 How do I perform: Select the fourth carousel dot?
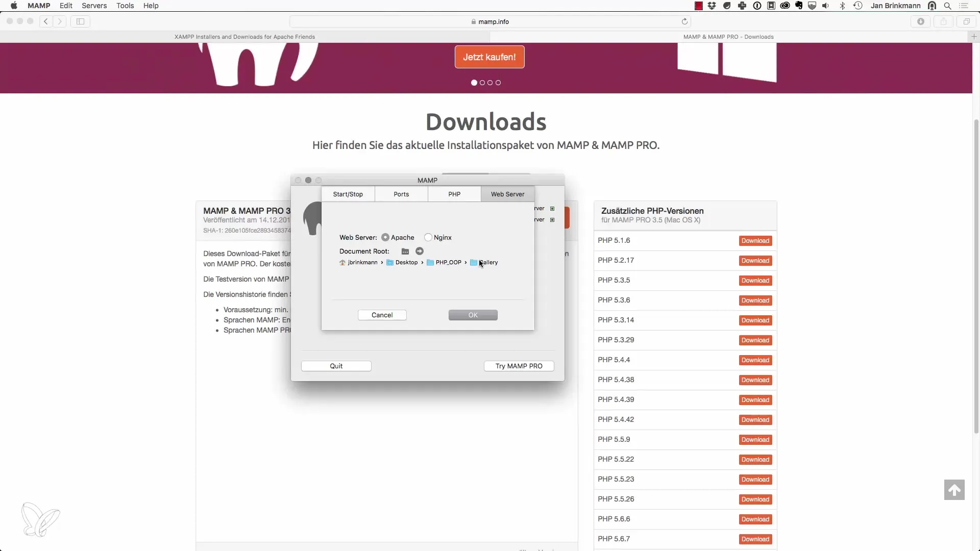click(x=498, y=83)
